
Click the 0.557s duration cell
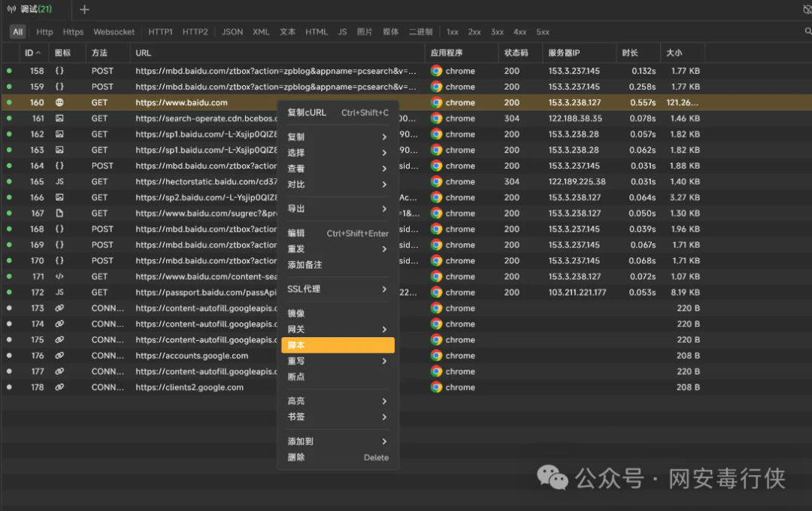643,102
